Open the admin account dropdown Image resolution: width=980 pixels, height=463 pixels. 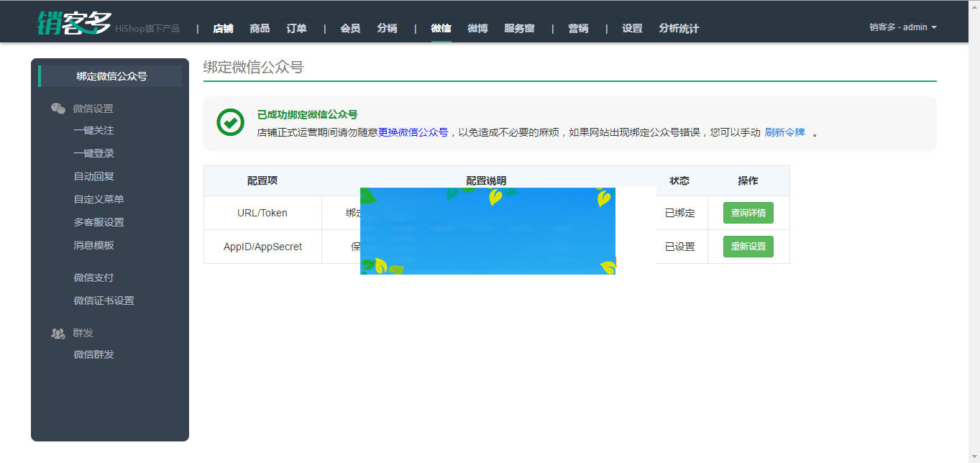(902, 27)
